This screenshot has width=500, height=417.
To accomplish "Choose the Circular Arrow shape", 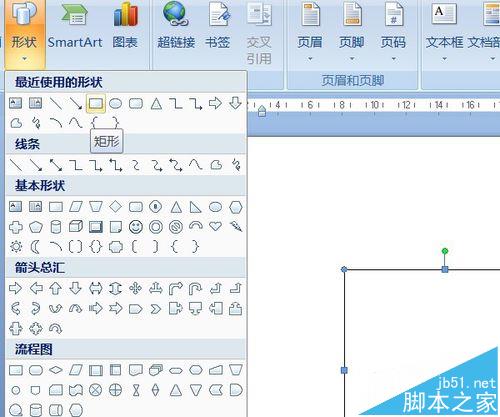I will (56, 329).
